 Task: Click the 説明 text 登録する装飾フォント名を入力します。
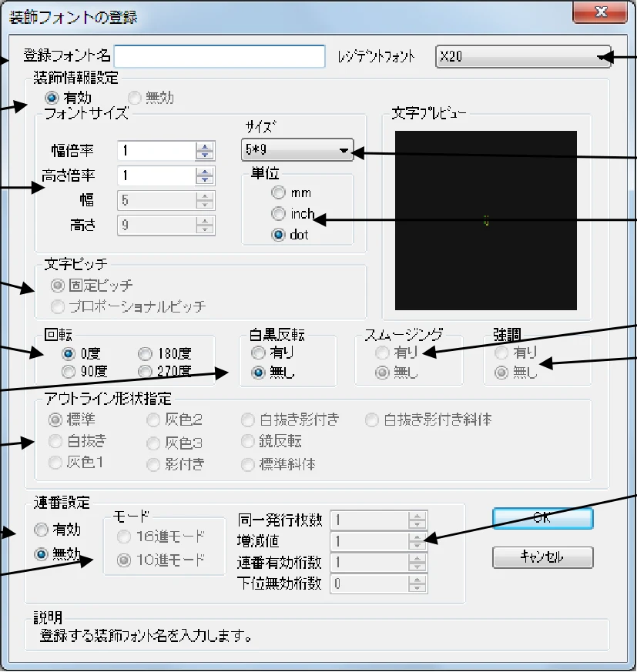[x=146, y=636]
